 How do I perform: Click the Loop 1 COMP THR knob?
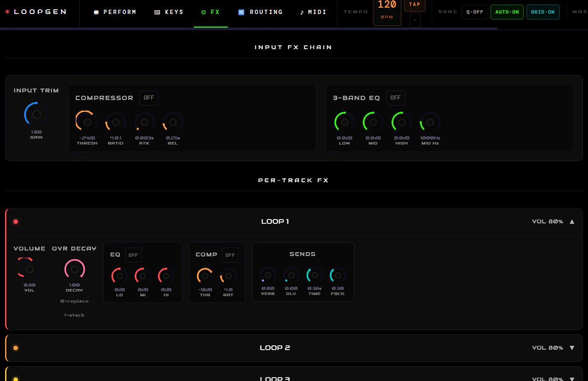coord(205,276)
